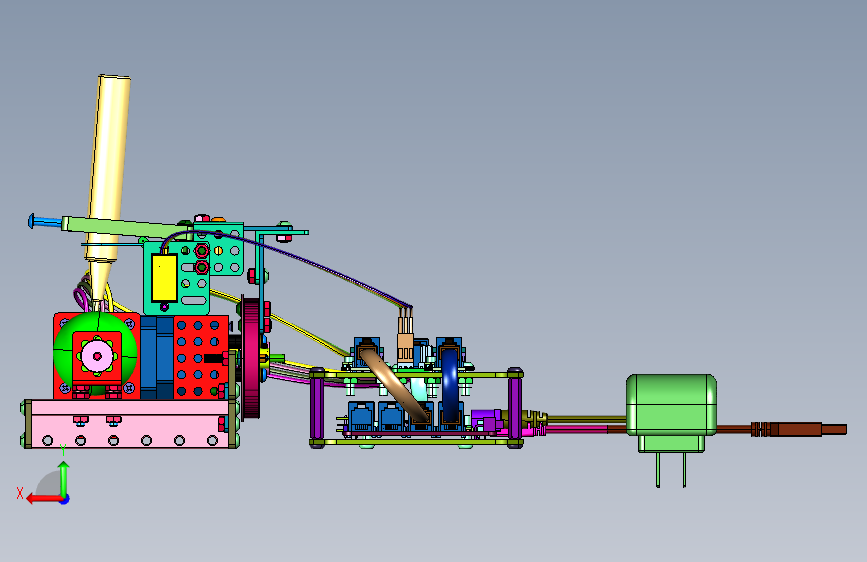The height and width of the screenshot is (562, 867).
Task: Select the yellow rectangular block on bracket
Action: click(164, 278)
